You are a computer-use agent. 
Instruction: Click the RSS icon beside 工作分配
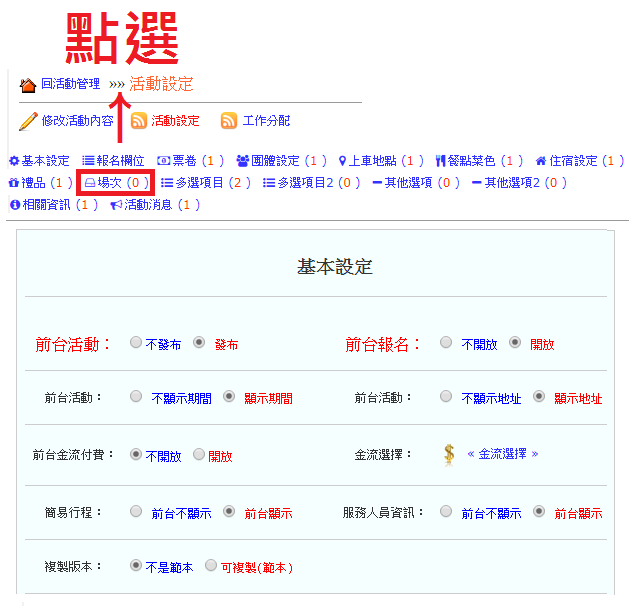click(229, 121)
